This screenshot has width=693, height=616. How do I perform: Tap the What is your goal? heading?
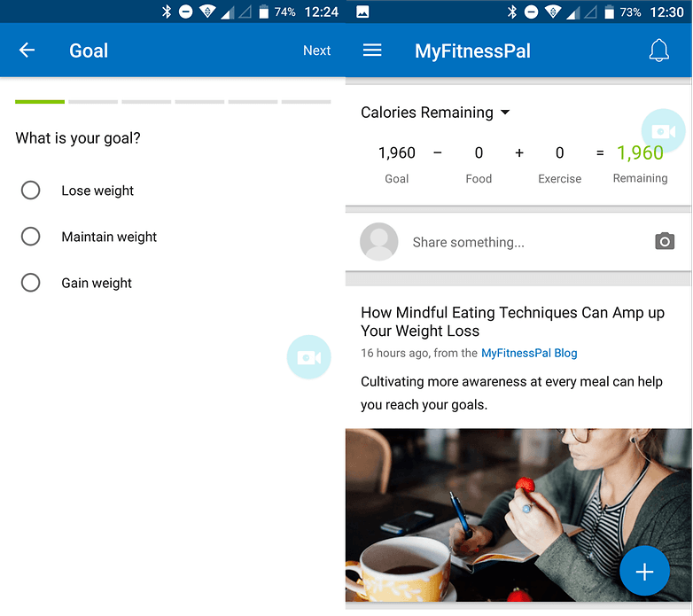[78, 138]
